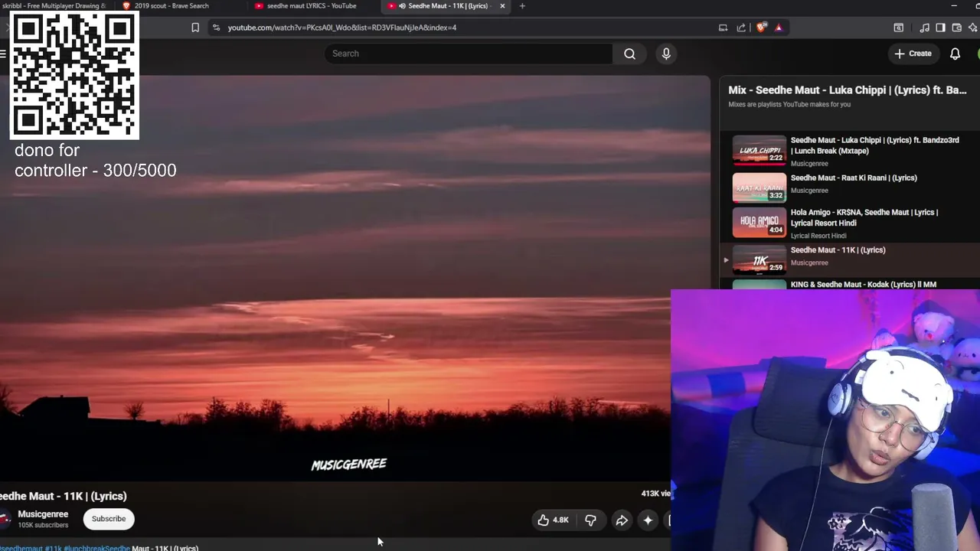Open 'KING & Seedhe Maut - Kodak' playlist entry
Screen dimensions: 980x551
[x=864, y=284]
